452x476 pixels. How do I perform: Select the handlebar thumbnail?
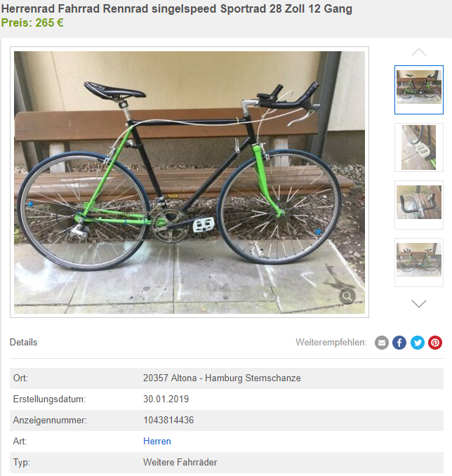(x=419, y=205)
